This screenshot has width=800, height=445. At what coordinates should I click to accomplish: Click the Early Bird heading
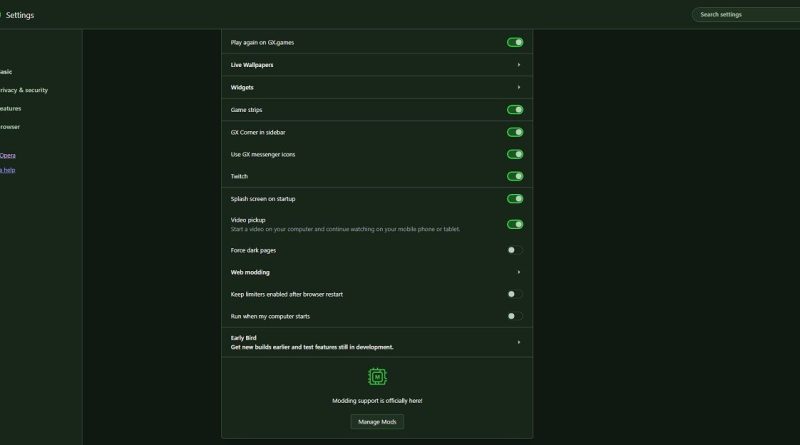(x=243, y=338)
